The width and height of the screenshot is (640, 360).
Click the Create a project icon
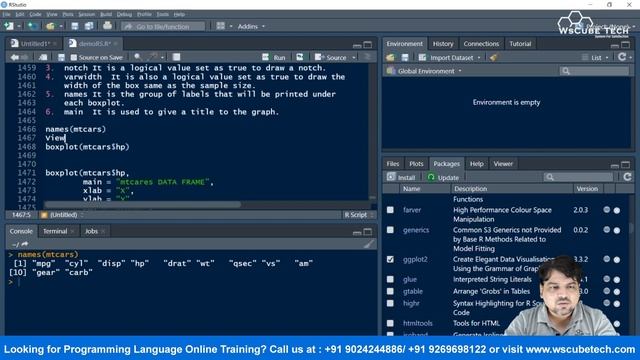[33, 26]
